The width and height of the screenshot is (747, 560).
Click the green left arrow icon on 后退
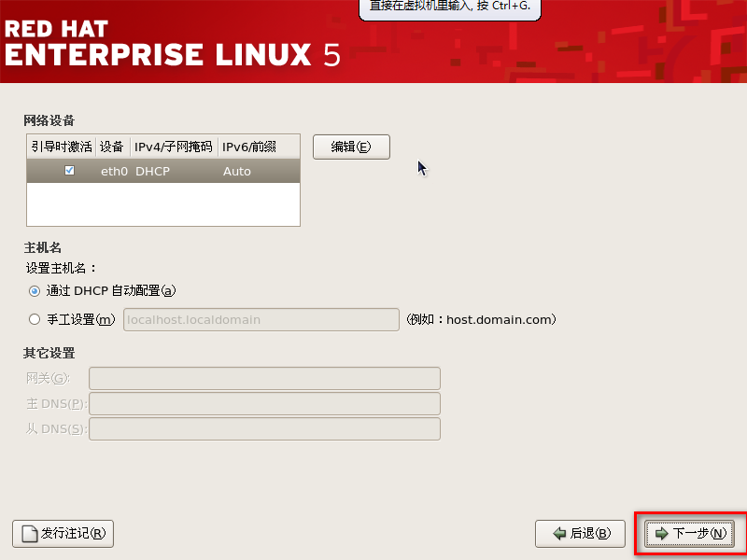click(x=559, y=534)
